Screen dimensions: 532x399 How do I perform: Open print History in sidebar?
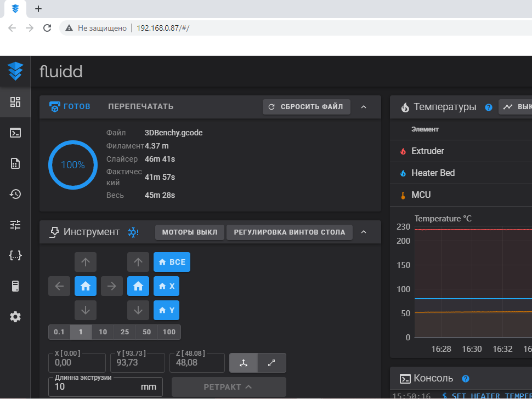15,194
